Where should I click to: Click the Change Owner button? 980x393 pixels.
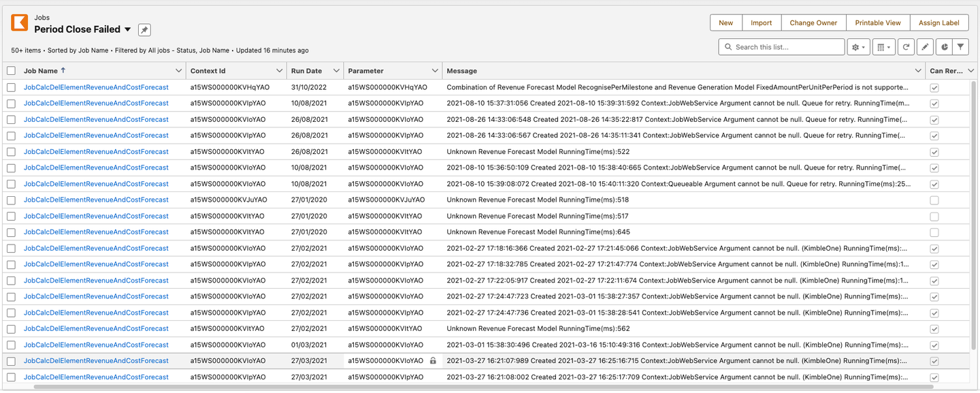pyautogui.click(x=813, y=22)
